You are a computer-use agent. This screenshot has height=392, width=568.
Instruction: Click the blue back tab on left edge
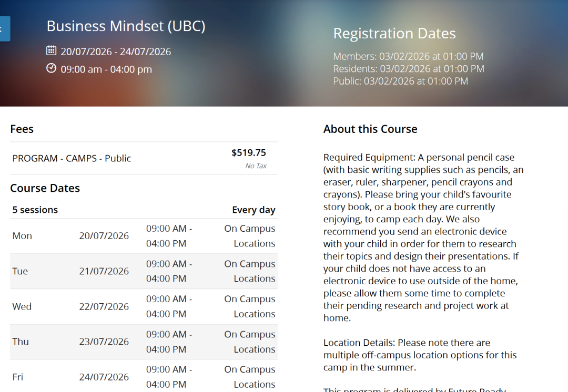click(4, 29)
